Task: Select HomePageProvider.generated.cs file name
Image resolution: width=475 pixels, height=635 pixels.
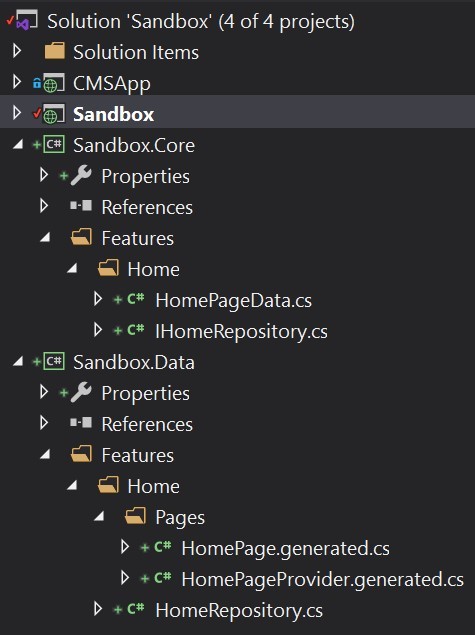Action: tap(322, 580)
